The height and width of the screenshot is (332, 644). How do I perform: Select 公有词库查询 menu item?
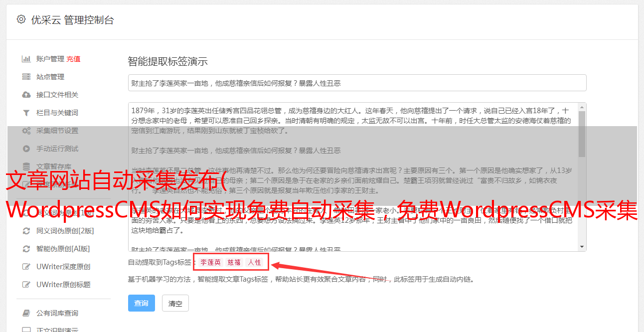tap(57, 313)
